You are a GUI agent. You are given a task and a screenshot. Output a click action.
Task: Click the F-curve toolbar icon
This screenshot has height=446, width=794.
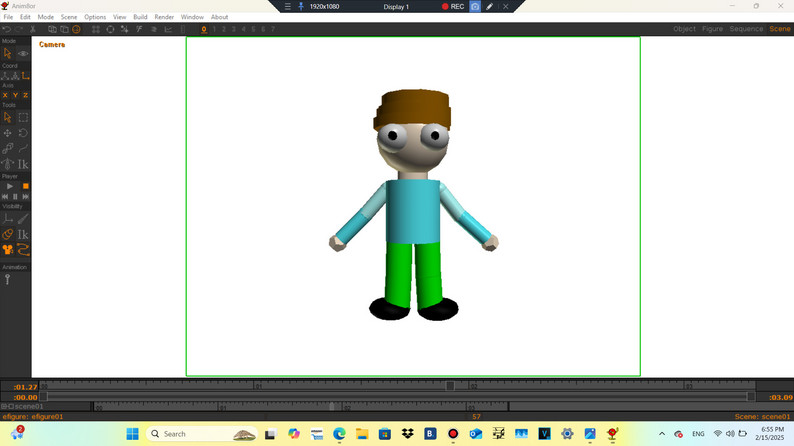click(x=139, y=29)
